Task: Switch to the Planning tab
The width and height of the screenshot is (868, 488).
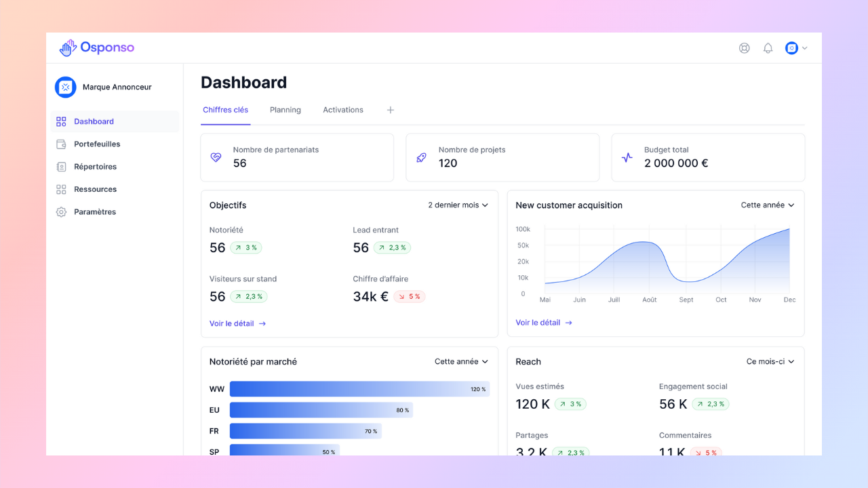Action: click(285, 110)
